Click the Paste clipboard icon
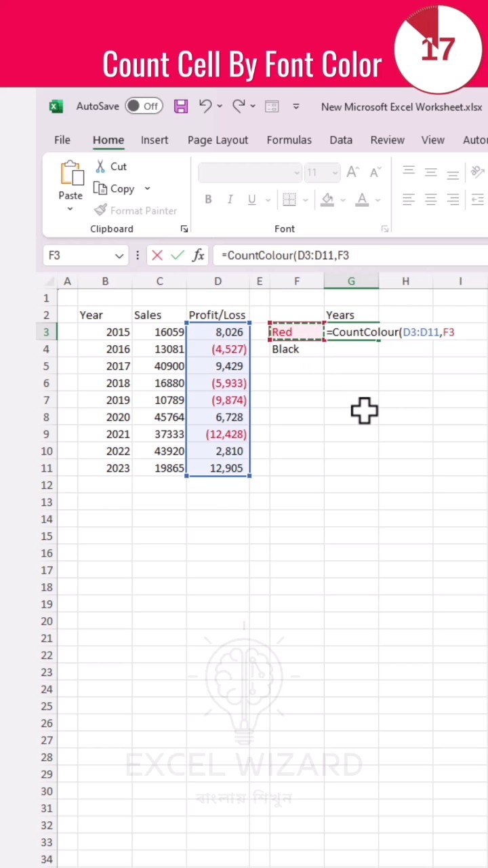The image size is (488, 868). tap(71, 174)
